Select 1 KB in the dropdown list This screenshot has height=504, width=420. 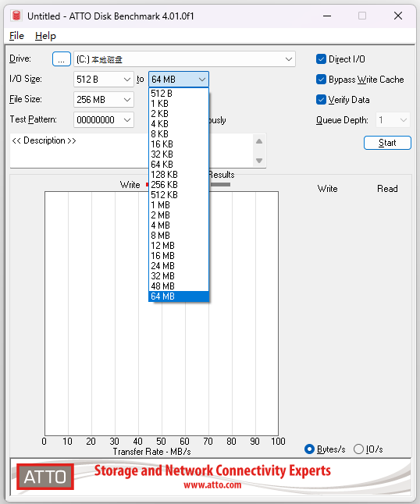point(179,104)
